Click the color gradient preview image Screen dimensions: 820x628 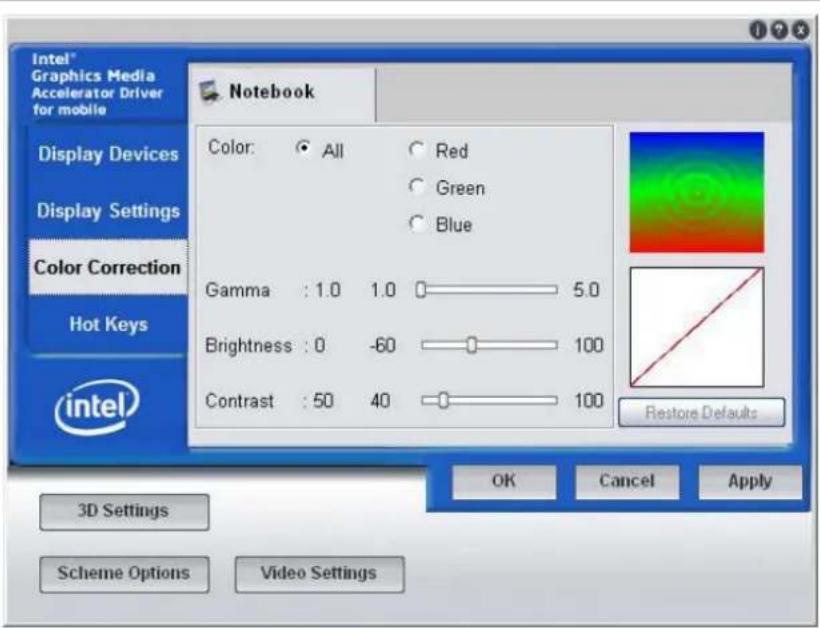697,192
